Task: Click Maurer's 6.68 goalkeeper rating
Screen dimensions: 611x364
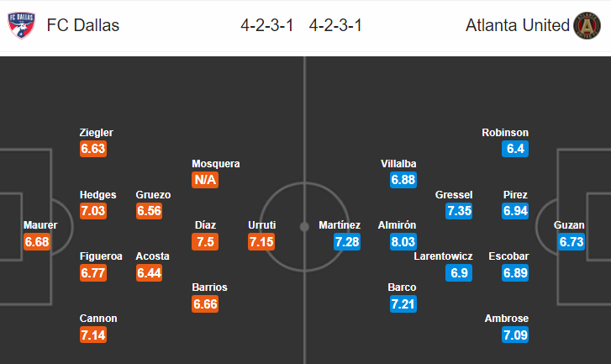Action: 37,241
